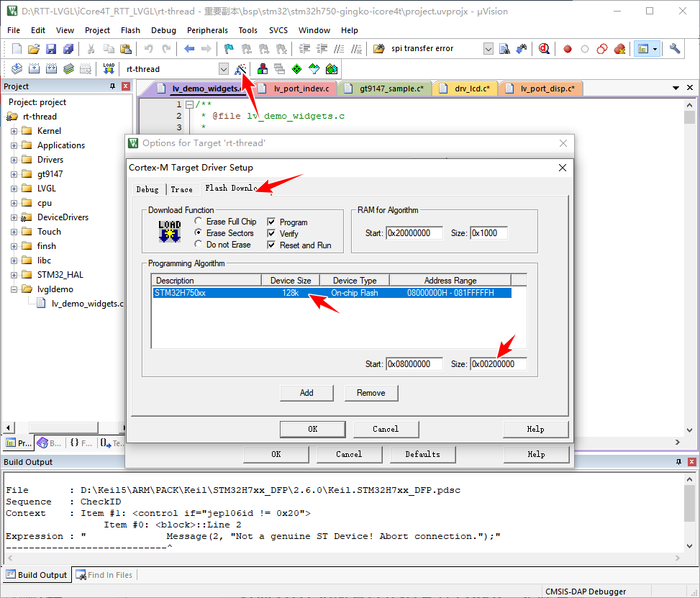The image size is (700, 598).
Task: Insert breakpoint using red dot icon
Action: [x=568, y=49]
